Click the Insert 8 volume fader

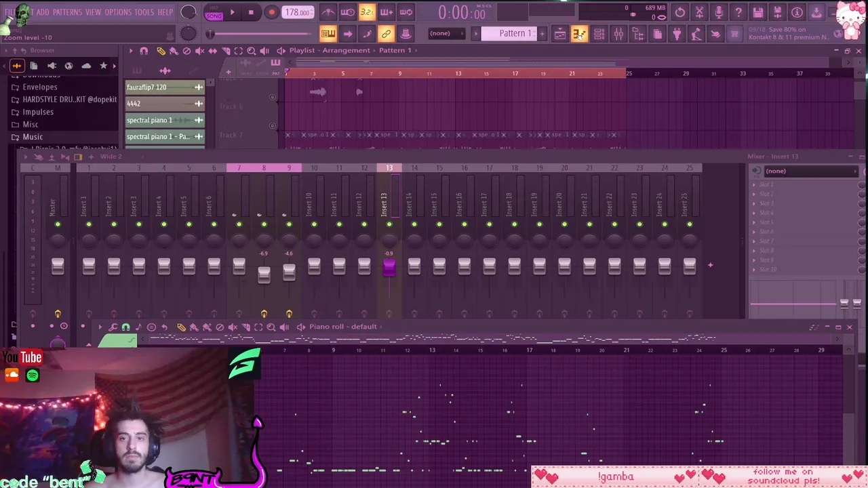tap(264, 274)
